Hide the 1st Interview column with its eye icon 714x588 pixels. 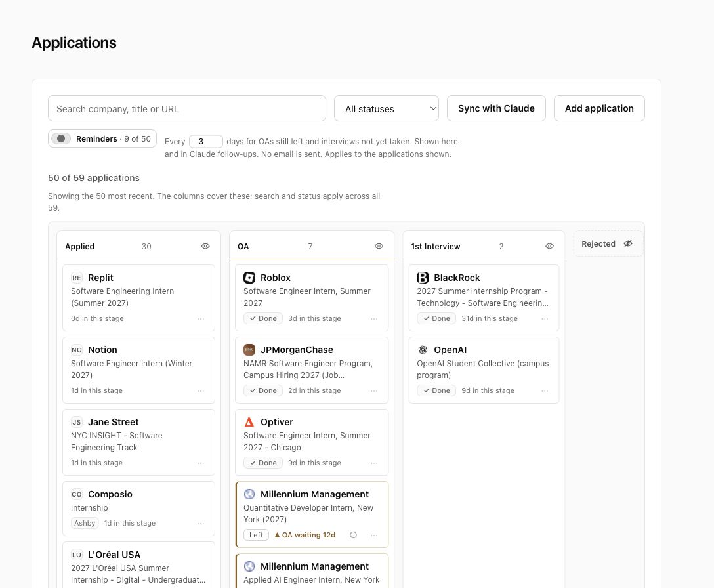[x=550, y=246]
